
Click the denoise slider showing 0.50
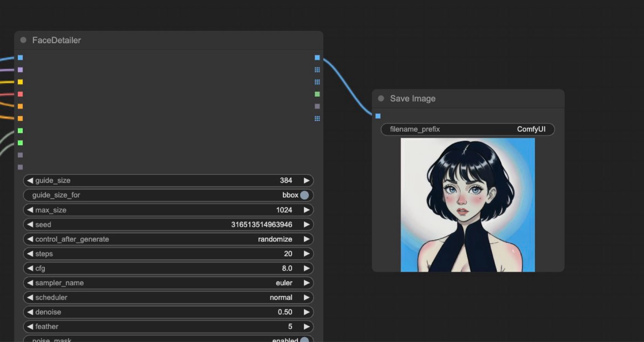pyautogui.click(x=168, y=312)
